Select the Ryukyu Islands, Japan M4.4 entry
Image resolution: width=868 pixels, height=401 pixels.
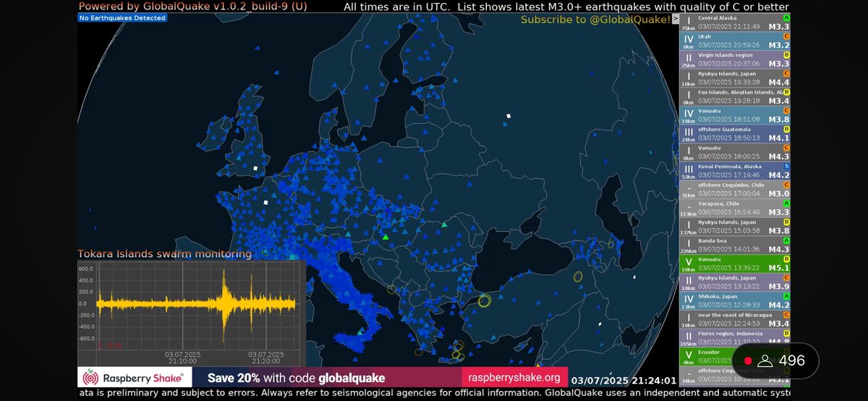(x=735, y=77)
